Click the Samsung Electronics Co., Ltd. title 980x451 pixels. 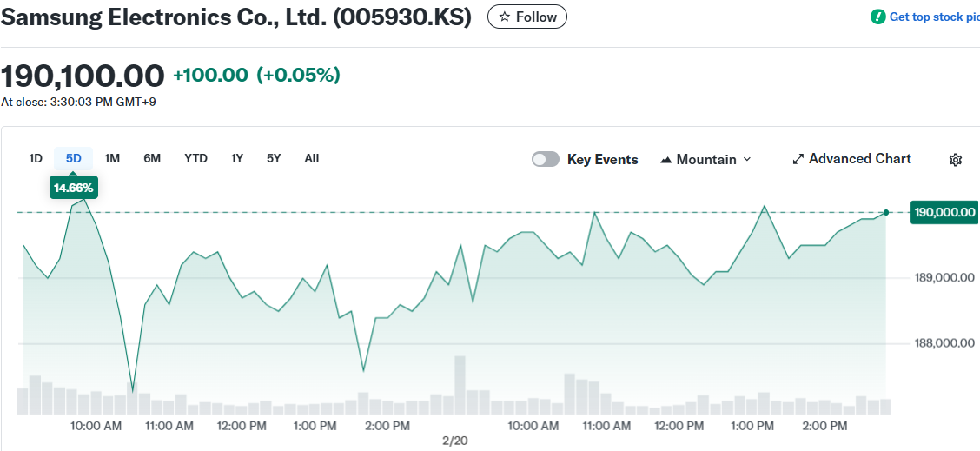pyautogui.click(x=236, y=17)
